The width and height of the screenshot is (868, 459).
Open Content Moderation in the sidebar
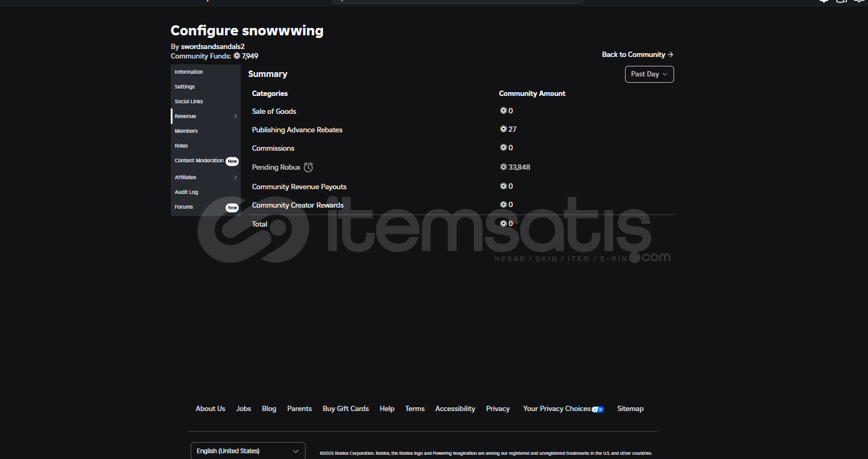(199, 160)
